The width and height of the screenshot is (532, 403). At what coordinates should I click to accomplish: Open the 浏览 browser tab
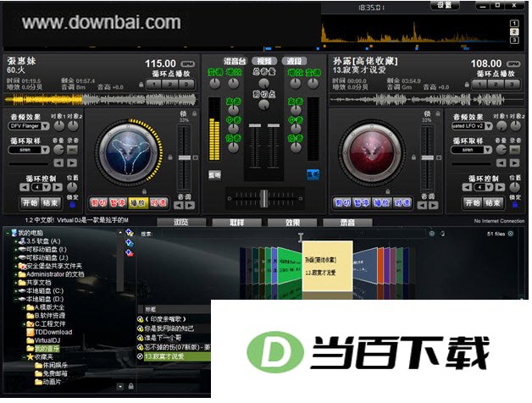point(181,223)
